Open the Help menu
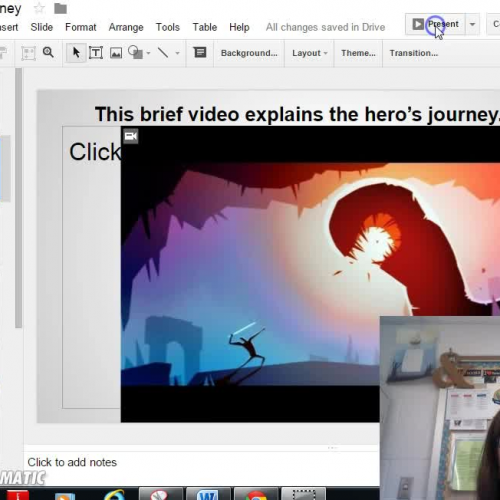The height and width of the screenshot is (500, 500). 239,27
